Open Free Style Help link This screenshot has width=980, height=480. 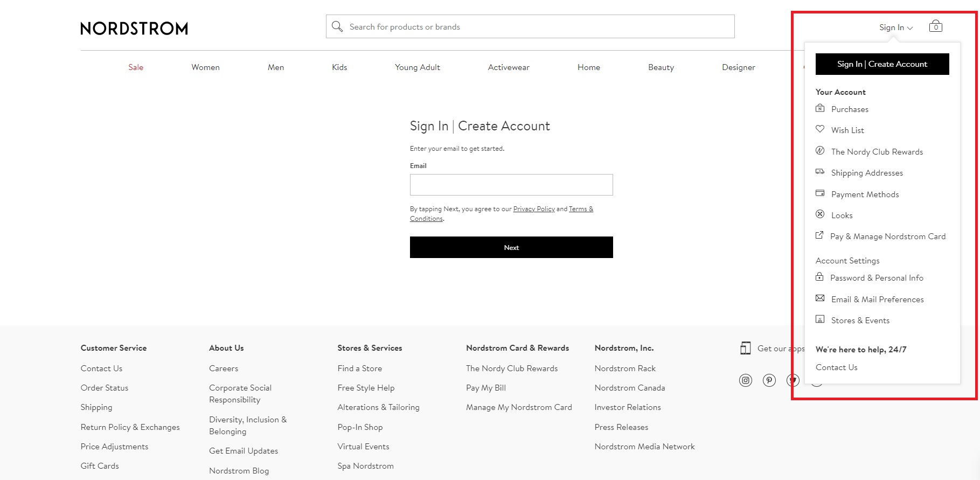[366, 388]
